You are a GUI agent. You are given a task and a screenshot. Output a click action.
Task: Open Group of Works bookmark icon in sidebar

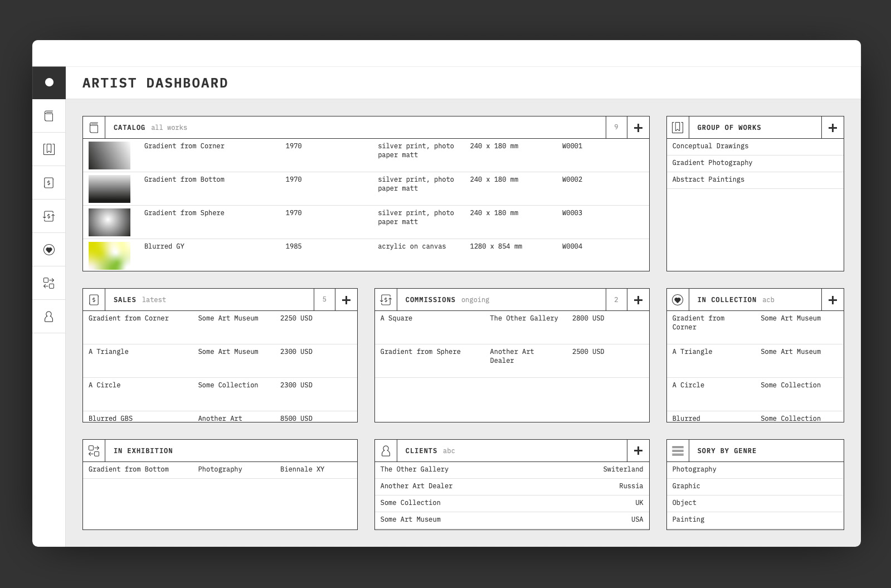[49, 149]
